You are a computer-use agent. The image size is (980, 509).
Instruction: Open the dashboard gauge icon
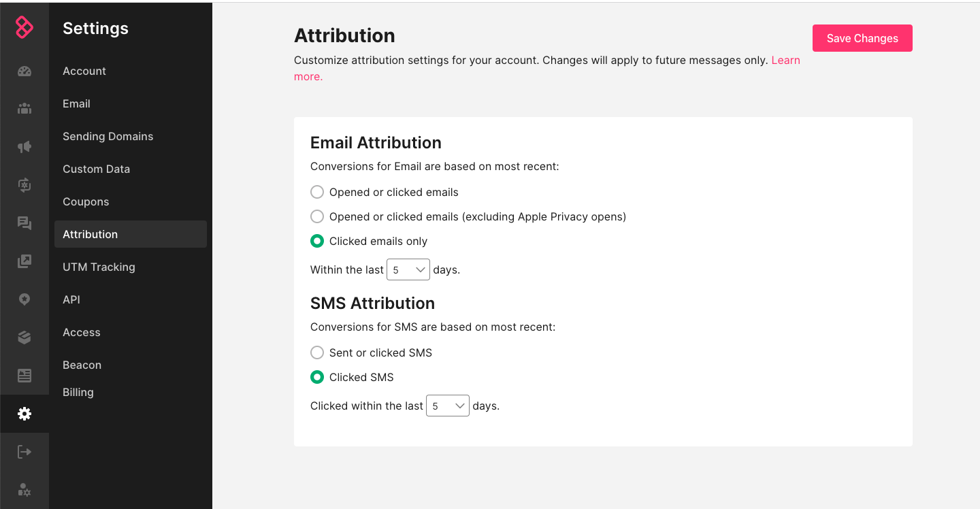click(x=24, y=71)
